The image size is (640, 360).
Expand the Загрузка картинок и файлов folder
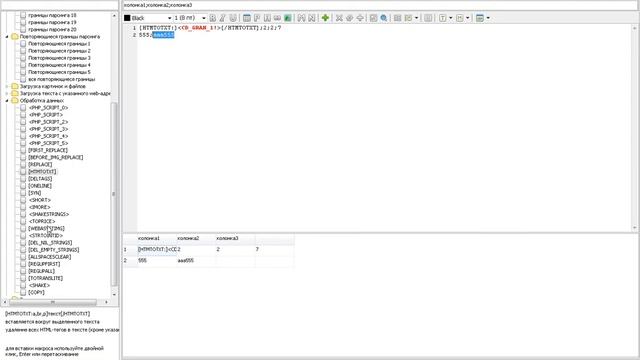pyautogui.click(x=7, y=87)
